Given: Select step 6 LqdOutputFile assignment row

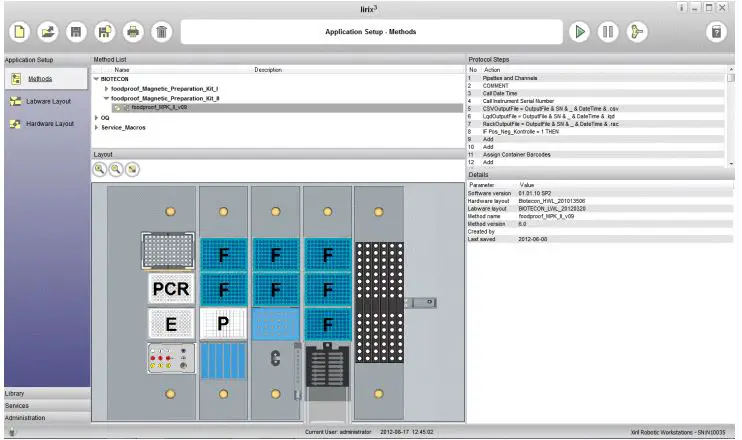Looking at the screenshot, I should pos(596,116).
